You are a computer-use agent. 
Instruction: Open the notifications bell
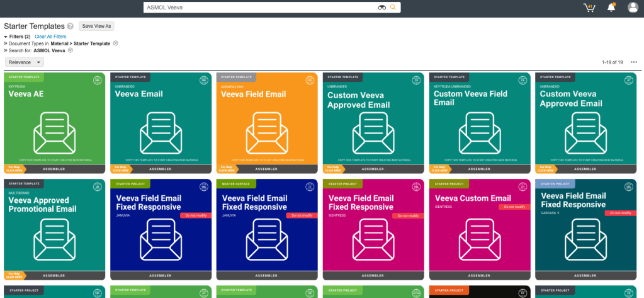click(611, 8)
